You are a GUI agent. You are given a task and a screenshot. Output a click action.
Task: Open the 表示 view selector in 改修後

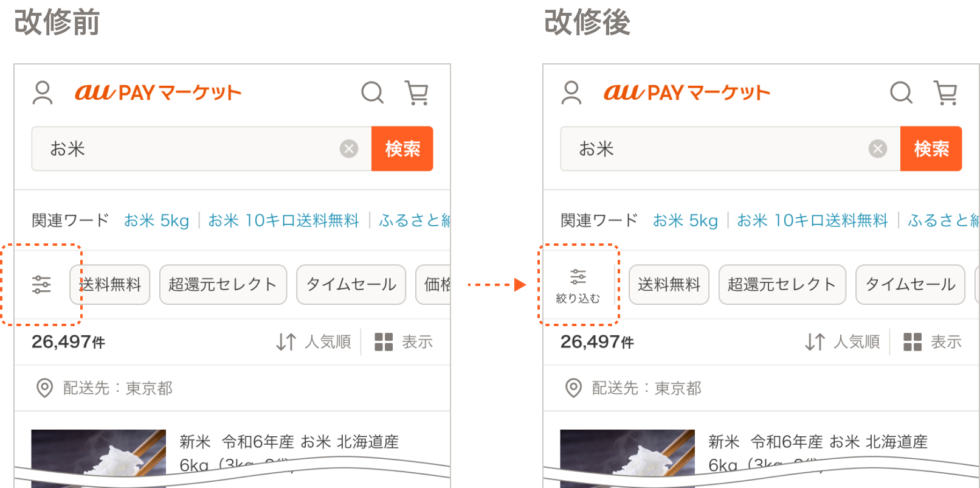[x=933, y=342]
